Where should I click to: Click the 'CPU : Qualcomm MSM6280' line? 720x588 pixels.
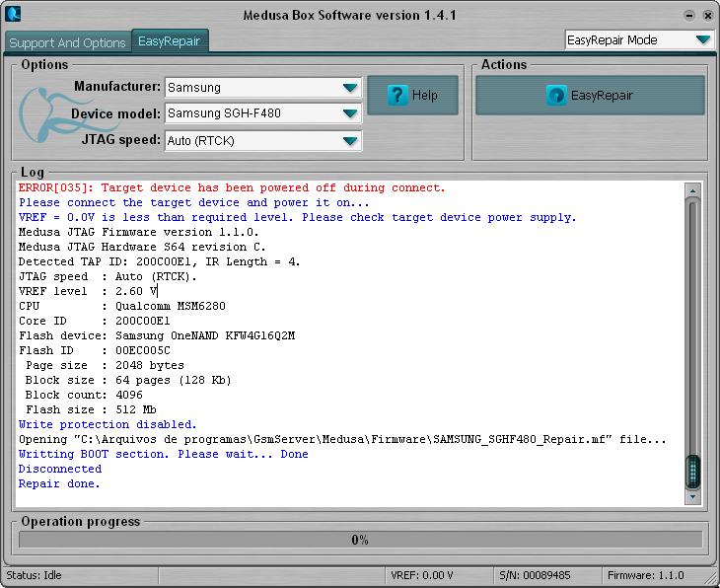(x=122, y=306)
